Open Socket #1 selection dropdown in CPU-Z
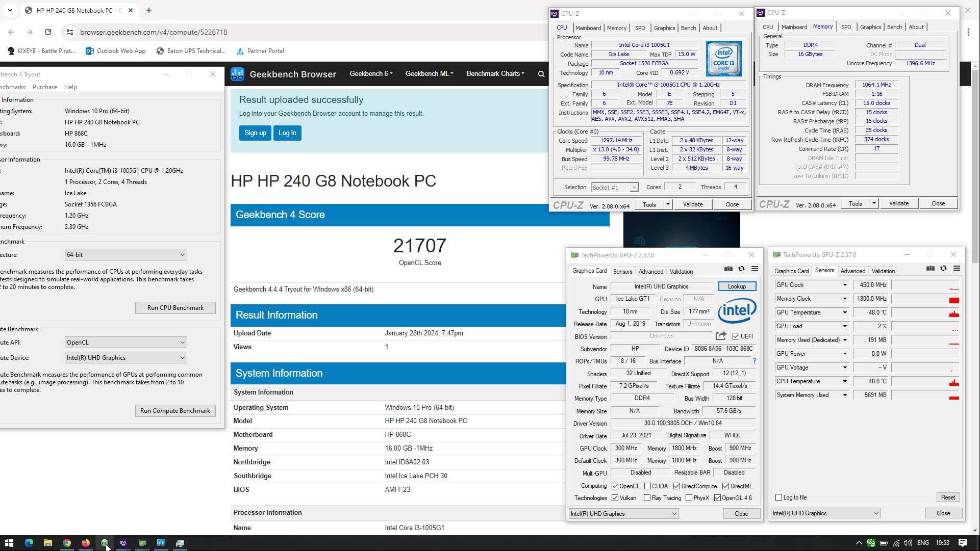 615,188
